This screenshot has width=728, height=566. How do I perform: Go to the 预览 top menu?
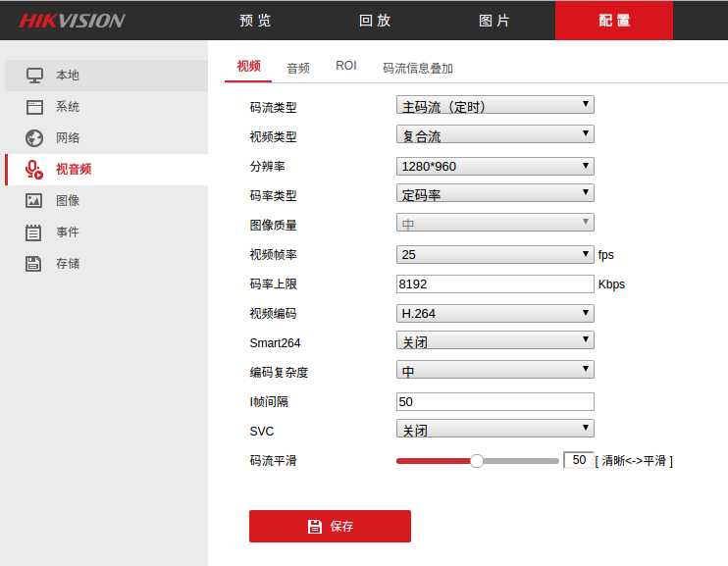click(x=255, y=21)
